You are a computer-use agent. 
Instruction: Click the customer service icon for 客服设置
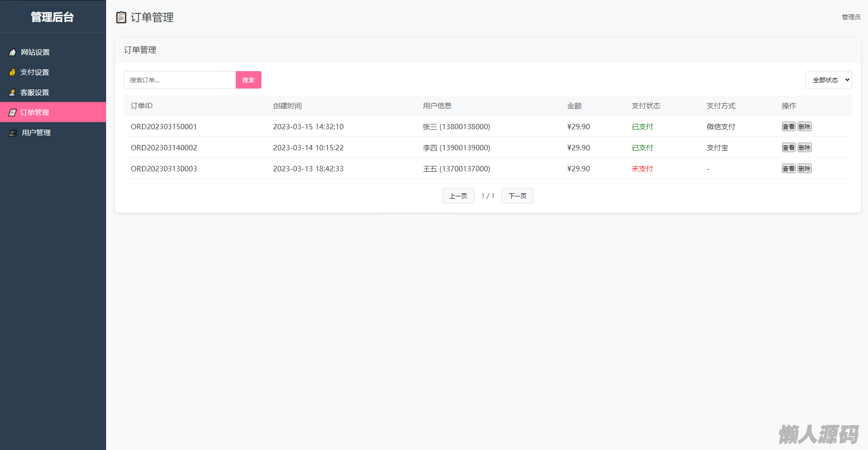[x=13, y=93]
